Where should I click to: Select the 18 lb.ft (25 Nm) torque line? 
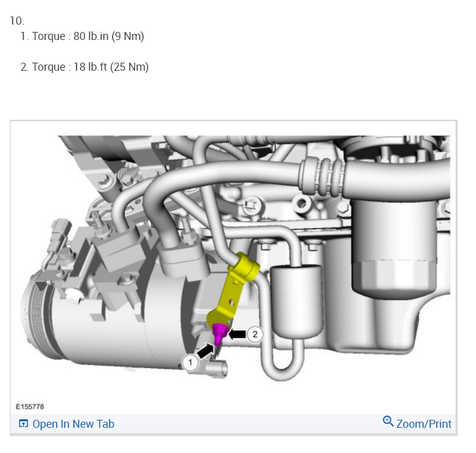coord(84,67)
